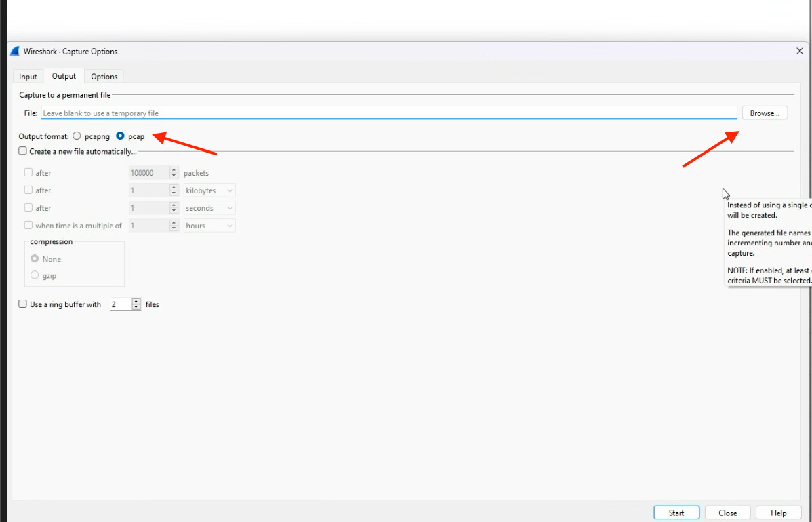Open the Options tab
Viewport: 812px width, 522px height.
(x=104, y=76)
